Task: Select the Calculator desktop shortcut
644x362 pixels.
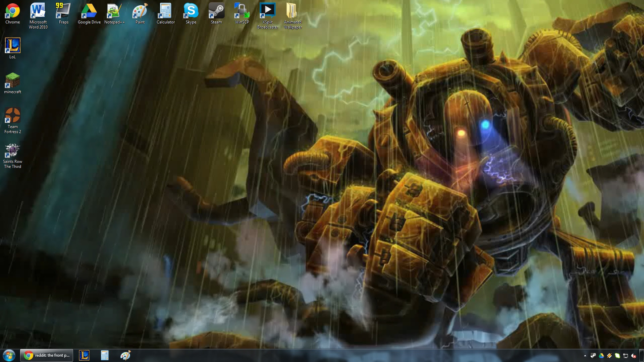Action: tap(166, 14)
